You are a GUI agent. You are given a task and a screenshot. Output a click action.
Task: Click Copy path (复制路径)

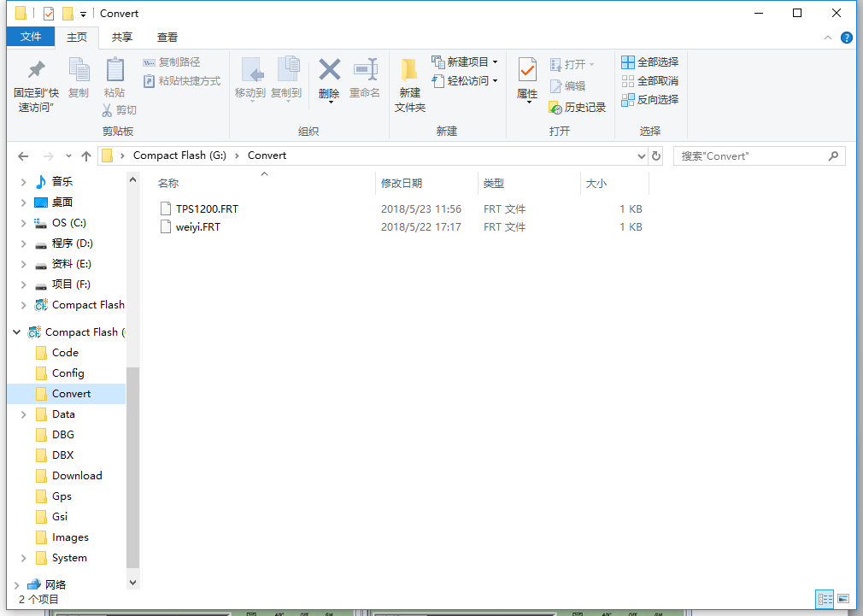[x=171, y=62]
